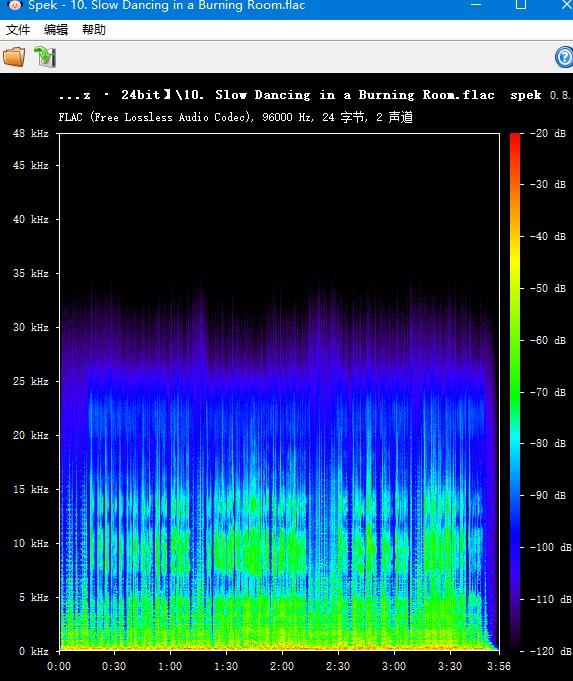Click the 3:30 time axis marker
573x681 pixels.
[450, 666]
